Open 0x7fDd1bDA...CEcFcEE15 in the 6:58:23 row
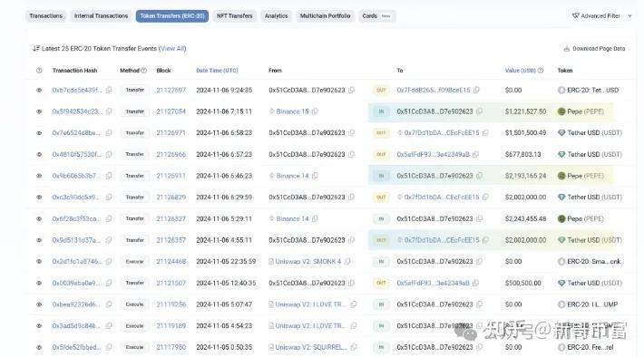The image size is (644, 357). tap(442, 133)
